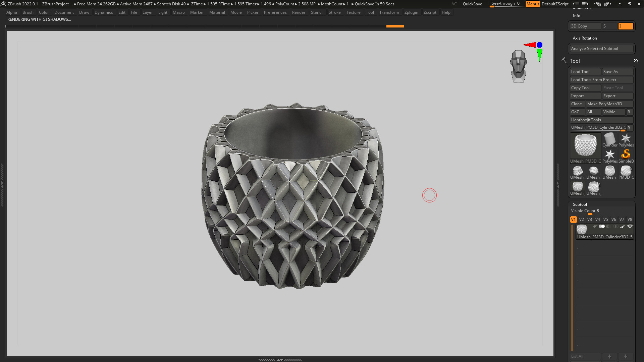The height and width of the screenshot is (362, 644).
Task: Adjust the Visible Count slider
Action: (601, 211)
